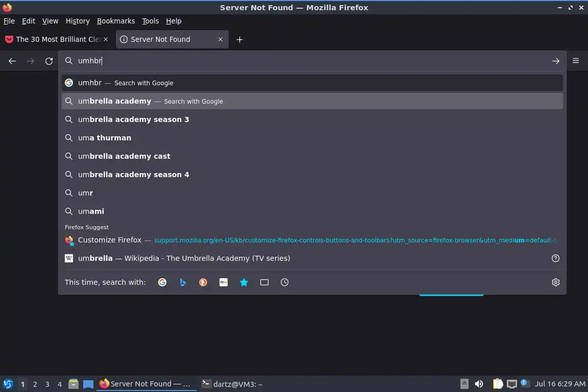Open the file manager in the taskbar
Viewport: 588px width, 392px height.
(x=73, y=384)
